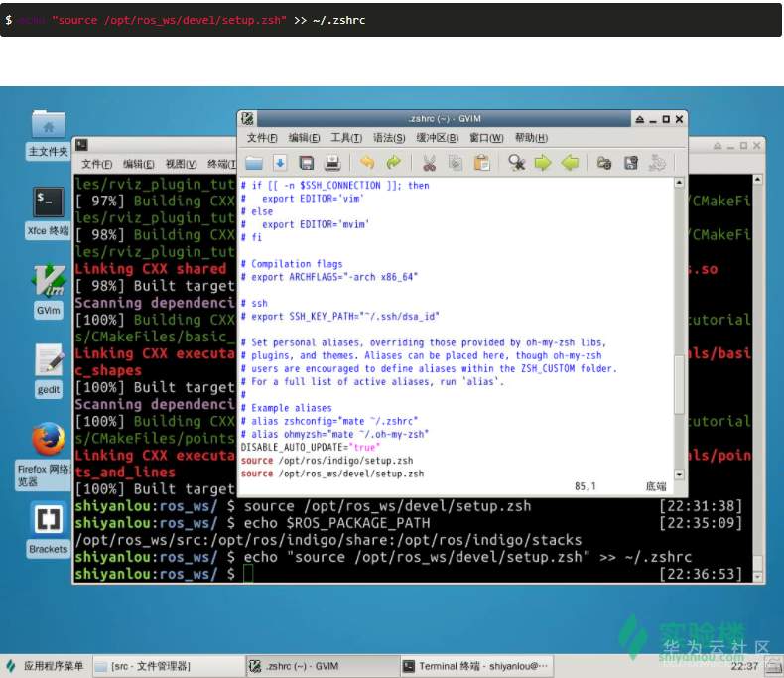Click the line 'source /opt/ros_ws/devel/setup.zsh' in GVIM

click(332, 474)
